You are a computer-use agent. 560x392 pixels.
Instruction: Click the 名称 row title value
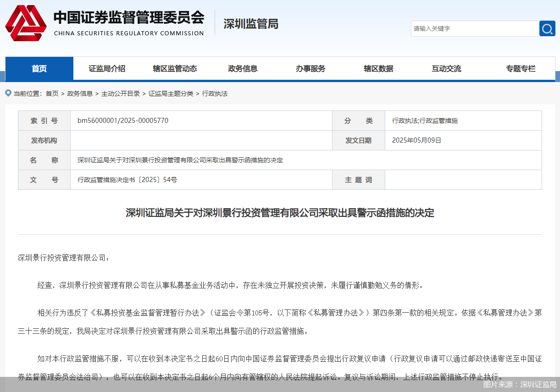pos(180,160)
